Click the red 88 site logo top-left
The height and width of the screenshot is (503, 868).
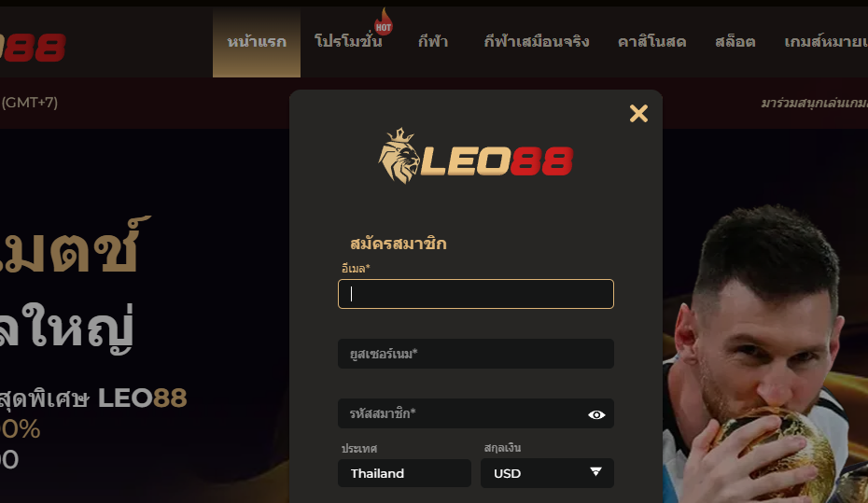32,48
